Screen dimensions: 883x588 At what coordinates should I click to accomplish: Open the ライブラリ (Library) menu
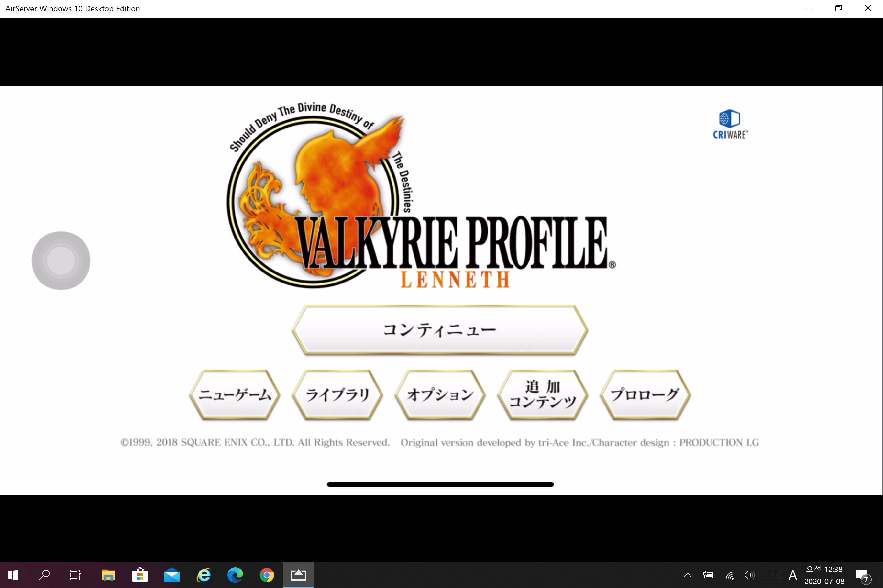pyautogui.click(x=337, y=395)
